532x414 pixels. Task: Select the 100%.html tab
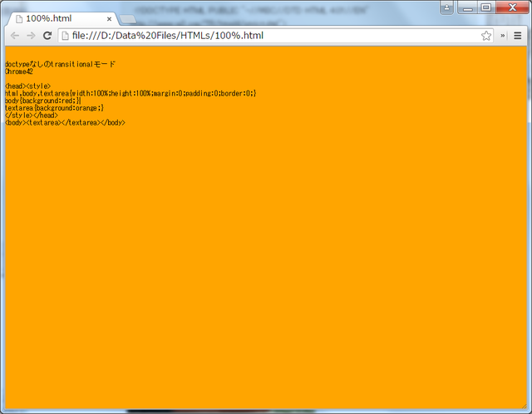click(x=63, y=18)
